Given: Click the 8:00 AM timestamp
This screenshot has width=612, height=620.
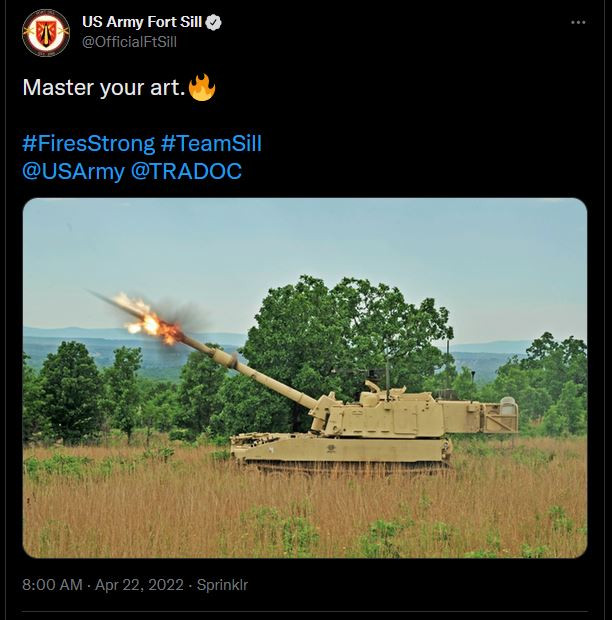Looking at the screenshot, I should tap(52, 585).
